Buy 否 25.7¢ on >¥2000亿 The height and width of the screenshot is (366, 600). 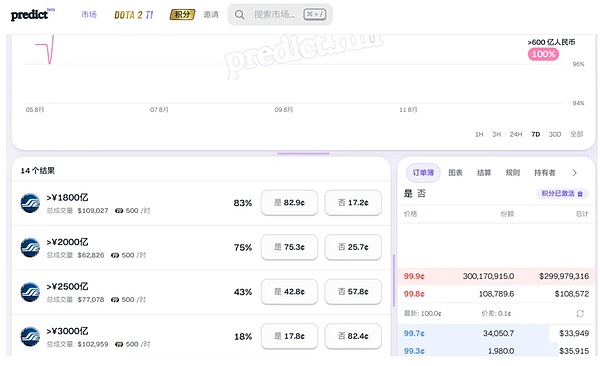353,247
